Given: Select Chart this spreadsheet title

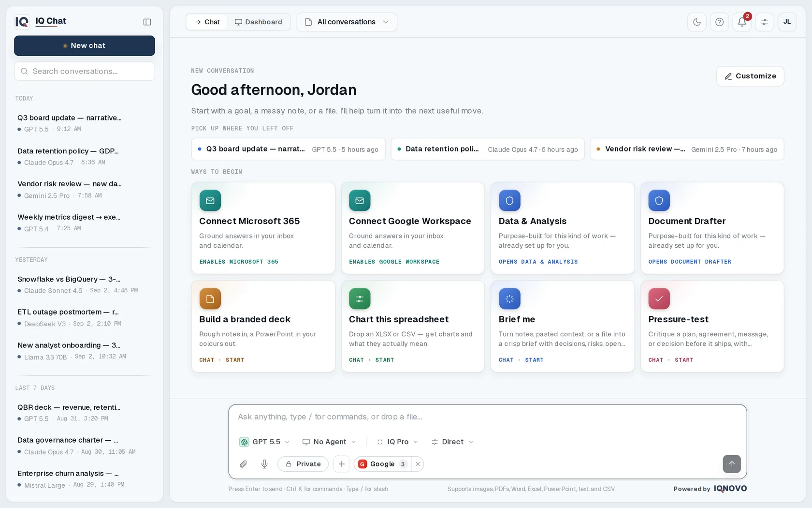Looking at the screenshot, I should click(399, 319).
